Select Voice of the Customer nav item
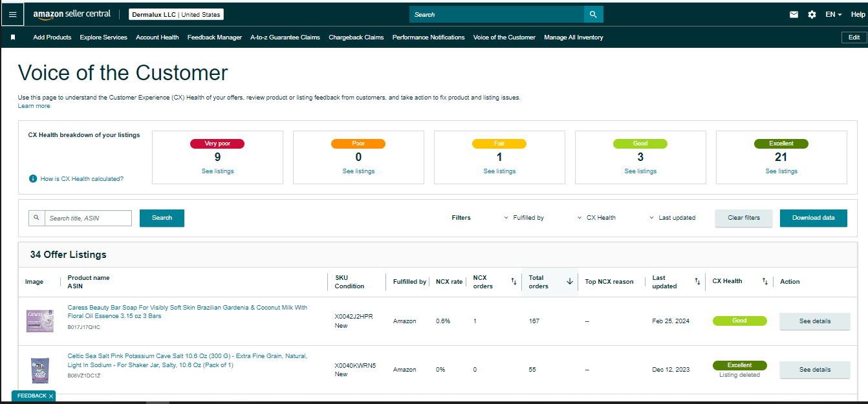The height and width of the screenshot is (404, 868). click(505, 37)
